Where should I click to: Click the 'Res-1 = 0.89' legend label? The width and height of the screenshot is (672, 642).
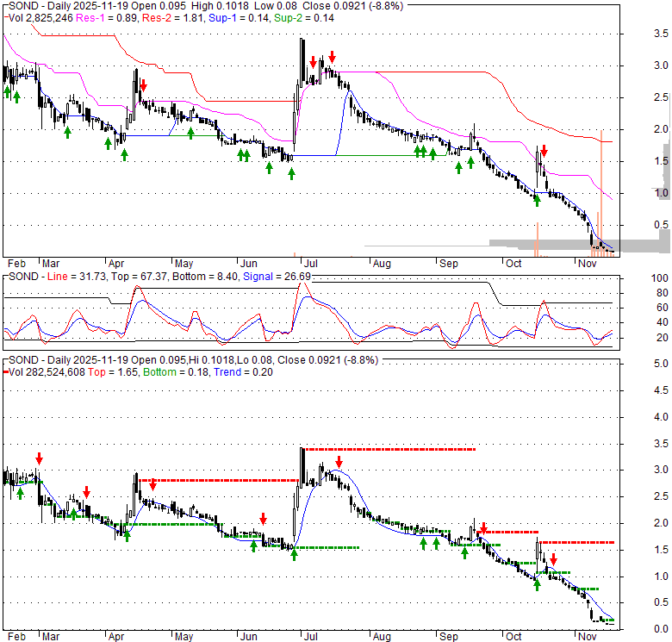pos(107,18)
